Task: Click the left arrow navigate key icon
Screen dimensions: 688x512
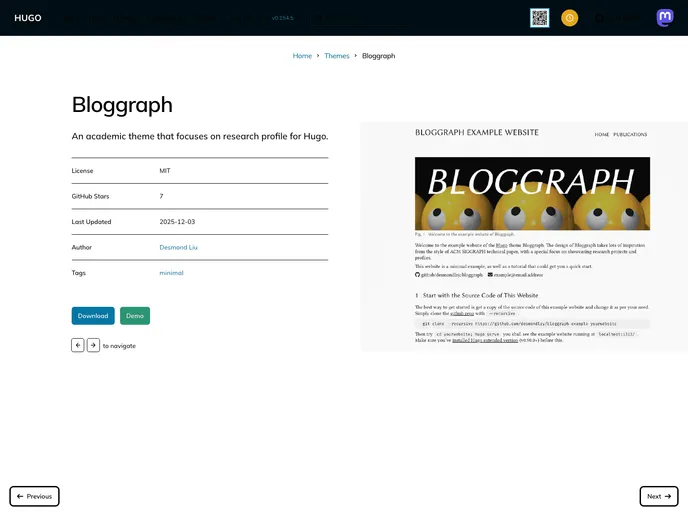Action: [x=78, y=345]
